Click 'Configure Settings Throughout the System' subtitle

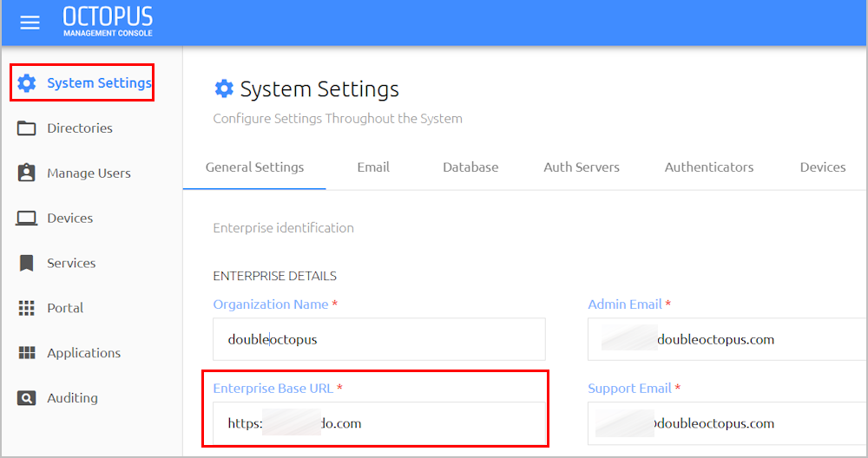[338, 119]
